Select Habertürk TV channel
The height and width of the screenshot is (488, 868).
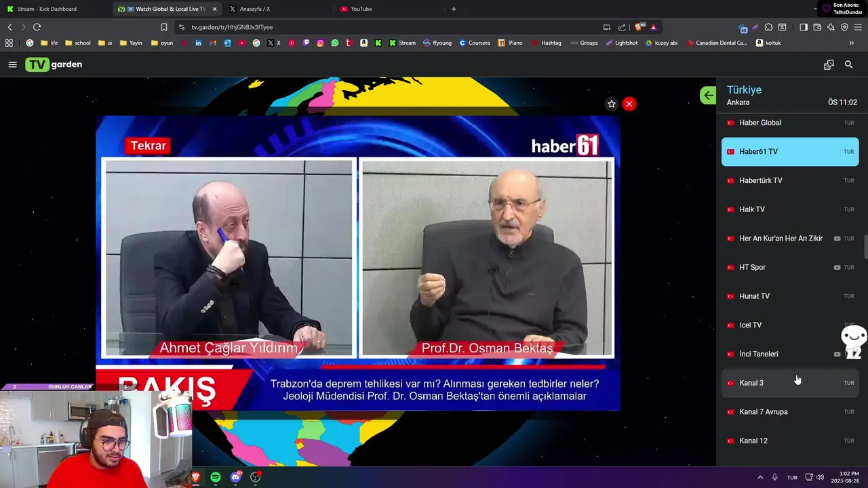[x=790, y=180]
